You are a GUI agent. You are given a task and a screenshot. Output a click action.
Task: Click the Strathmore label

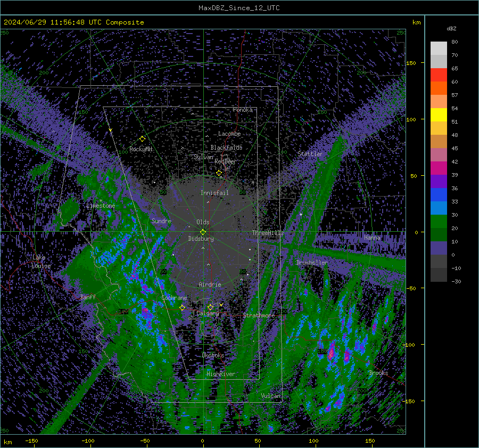click(259, 315)
